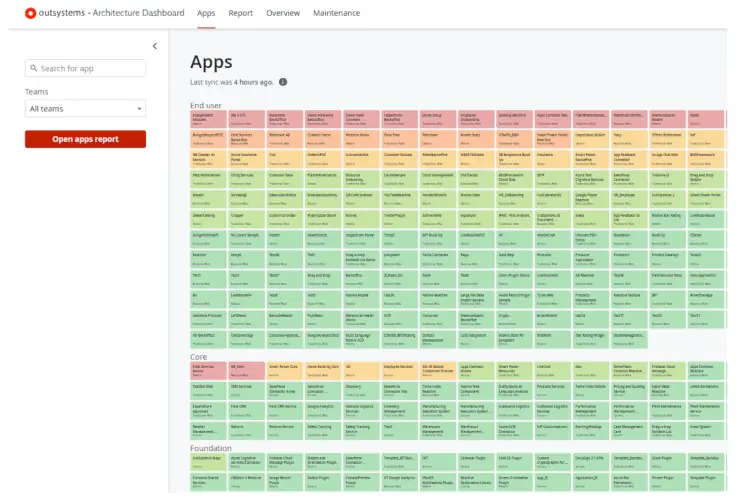Image resolution: width=750 pixels, height=502 pixels.
Task: Open the Google Analytics tile
Action: point(323,411)
